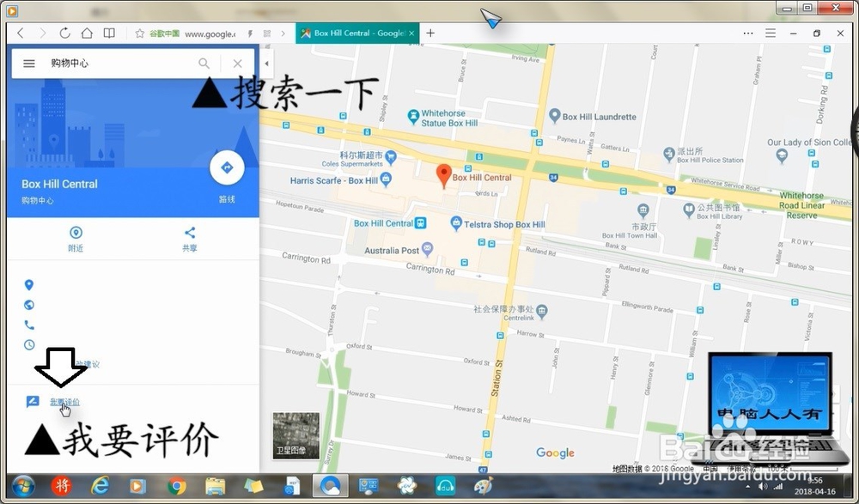
Task: Click the Box Hill Town Hall marker
Action: point(643,210)
